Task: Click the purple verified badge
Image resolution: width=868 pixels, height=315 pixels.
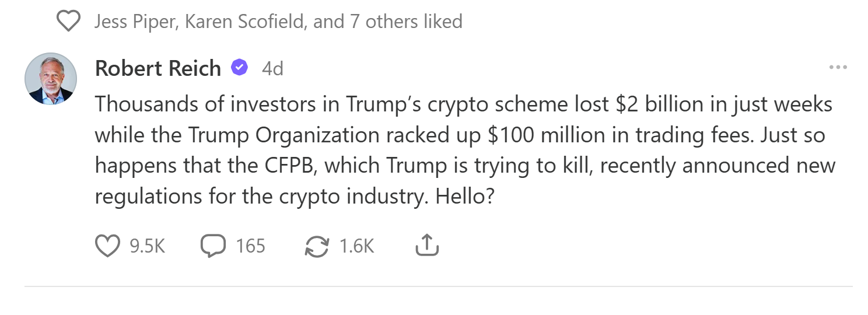Action: pos(239,68)
